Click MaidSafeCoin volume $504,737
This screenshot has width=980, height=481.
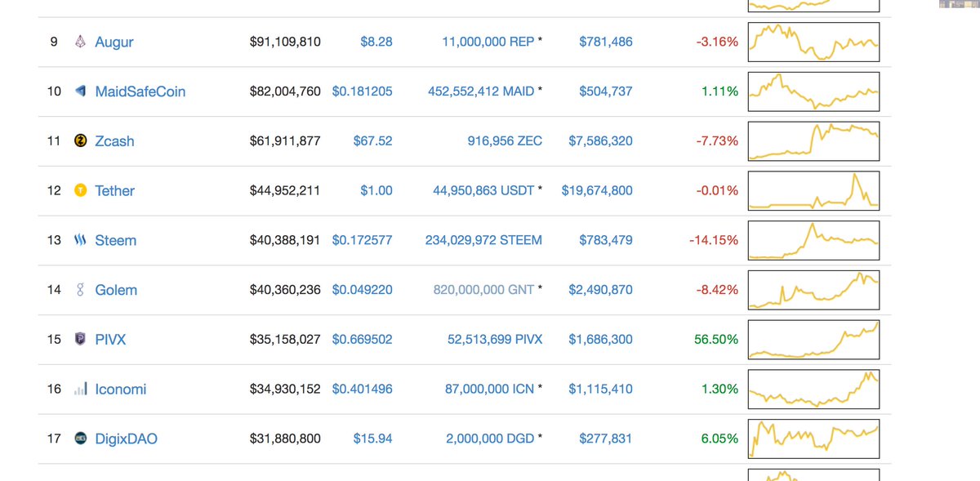(x=605, y=91)
